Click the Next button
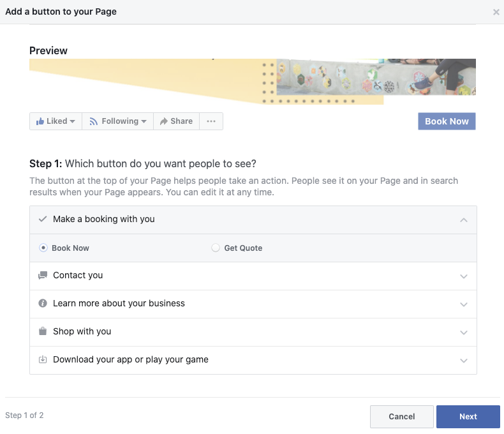Screen dimensions: 504x434 point(468,417)
